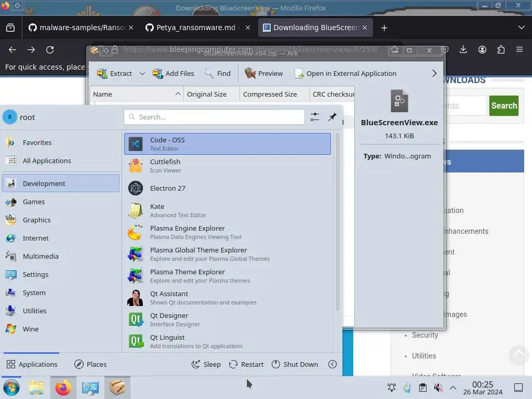The width and height of the screenshot is (532, 399).
Task: Click Extract in Ark toolbar
Action: coord(115,74)
